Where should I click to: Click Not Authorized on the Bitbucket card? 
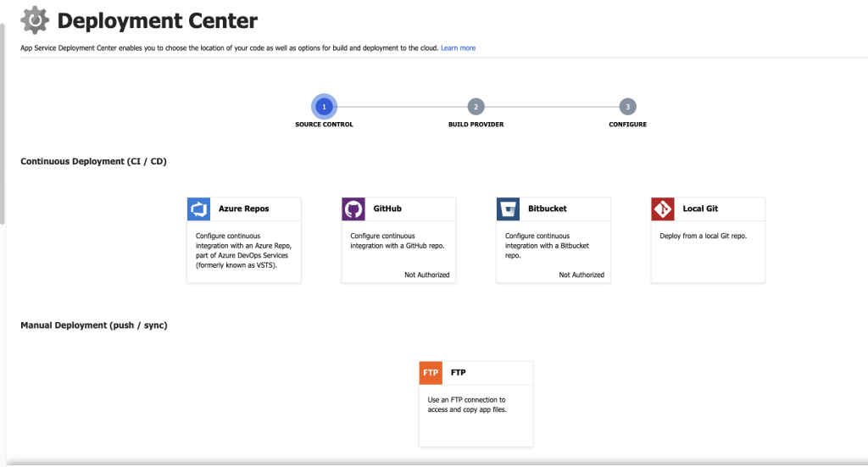point(581,275)
